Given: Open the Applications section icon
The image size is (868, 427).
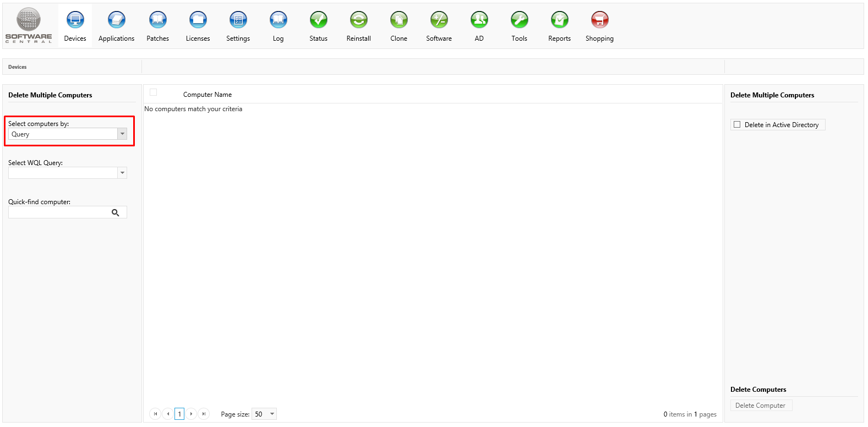Looking at the screenshot, I should coord(116,20).
